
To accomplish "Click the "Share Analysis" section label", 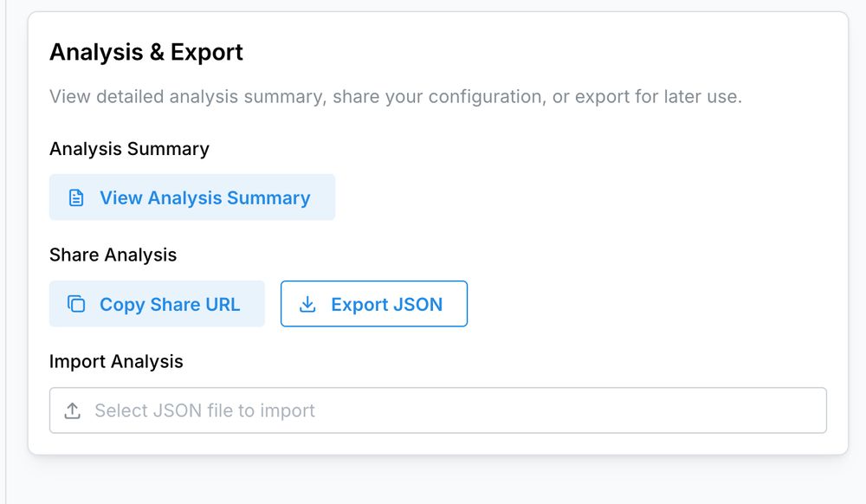I will [x=113, y=255].
